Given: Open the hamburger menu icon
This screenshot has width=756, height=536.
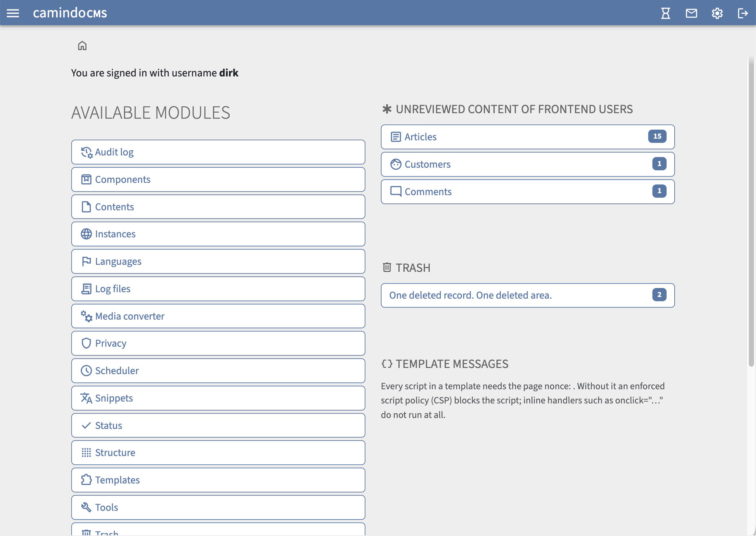Looking at the screenshot, I should 13,13.
